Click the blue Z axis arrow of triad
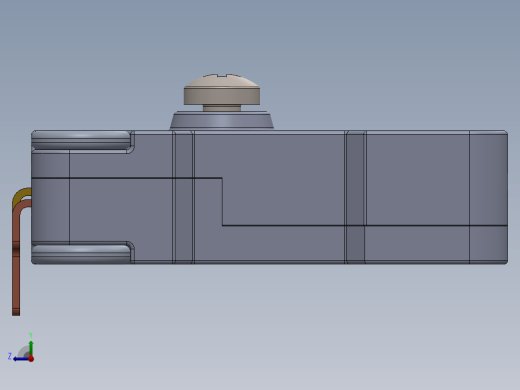Image resolution: width=520 pixels, height=390 pixels. (21, 359)
